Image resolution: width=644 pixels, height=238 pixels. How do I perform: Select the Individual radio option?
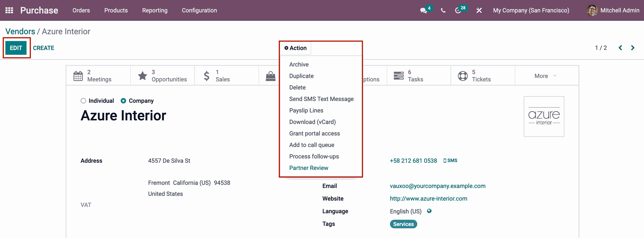tap(83, 101)
